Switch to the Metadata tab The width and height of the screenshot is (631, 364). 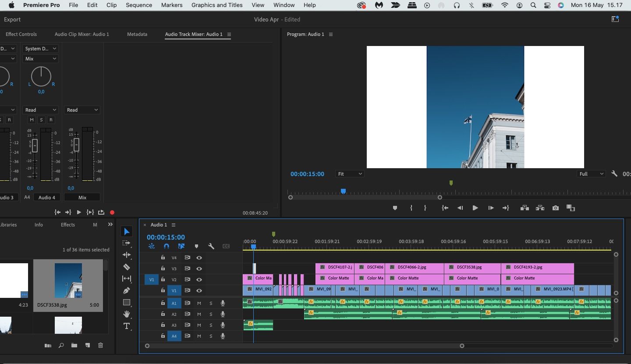137,34
